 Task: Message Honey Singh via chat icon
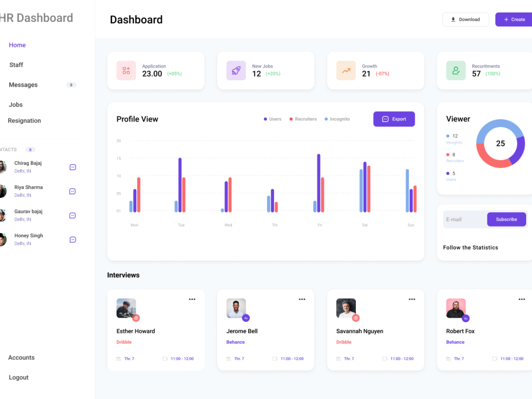tap(72, 240)
